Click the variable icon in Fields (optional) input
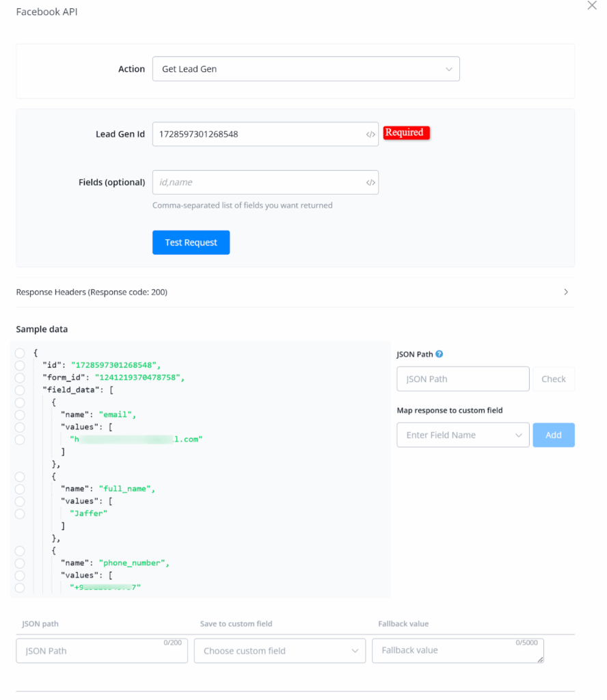The width and height of the screenshot is (607, 700). (370, 183)
